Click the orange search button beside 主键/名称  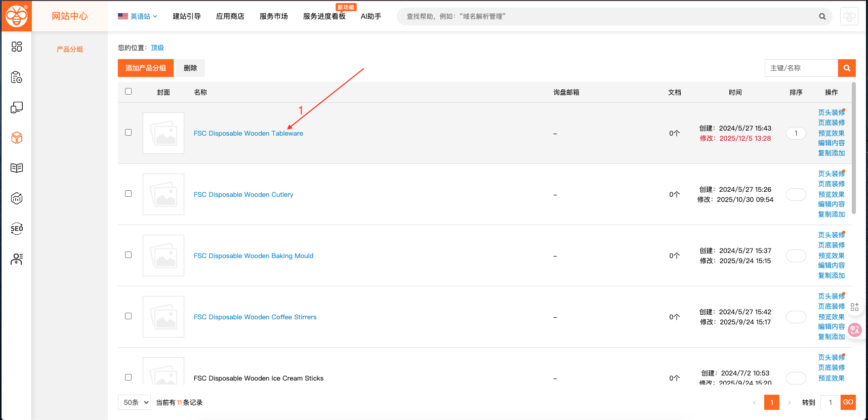847,68
